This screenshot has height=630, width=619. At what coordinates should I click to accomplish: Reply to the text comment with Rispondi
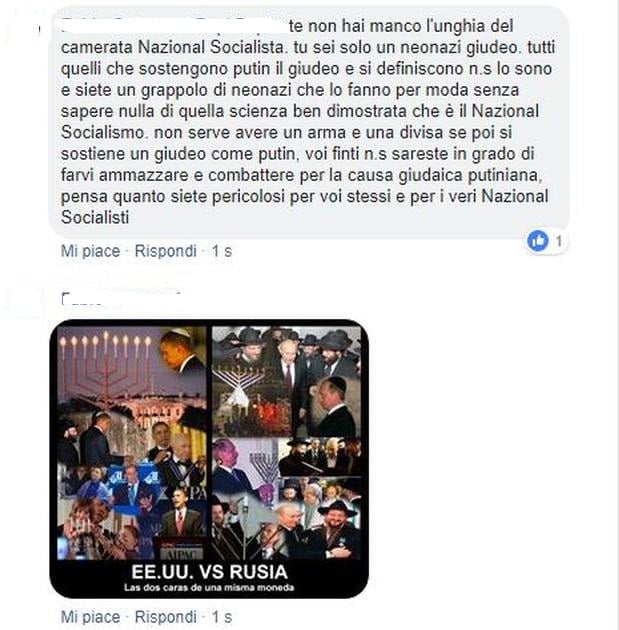165,251
